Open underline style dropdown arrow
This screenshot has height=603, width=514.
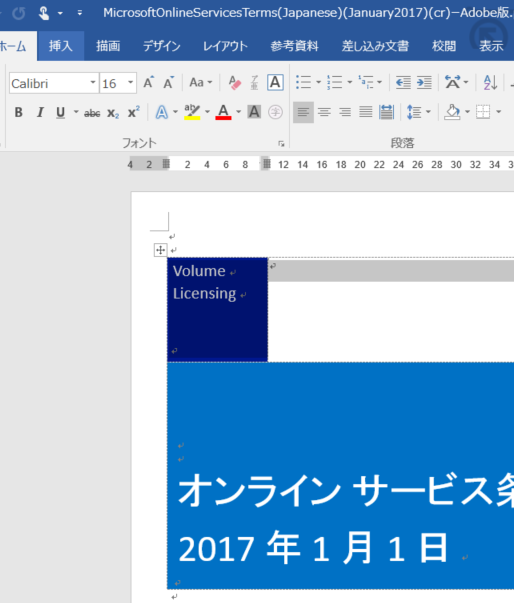tap(76, 112)
